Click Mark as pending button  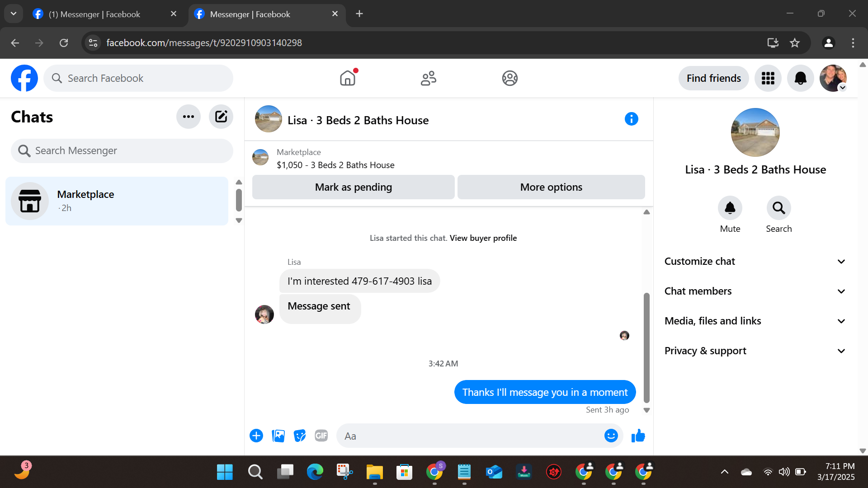(353, 187)
